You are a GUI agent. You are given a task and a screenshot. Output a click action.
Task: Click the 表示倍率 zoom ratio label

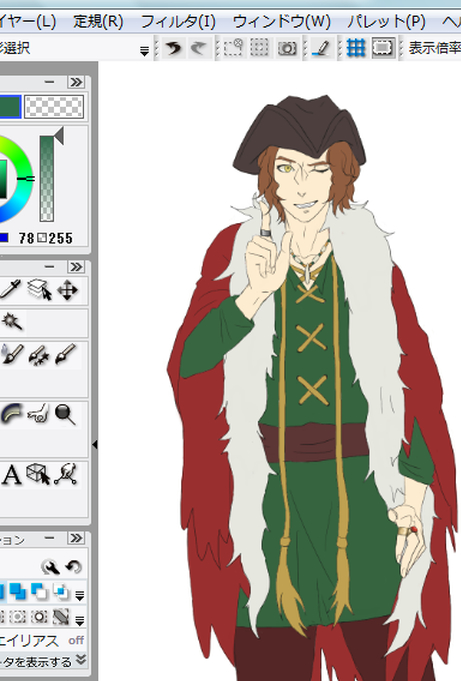pyautogui.click(x=434, y=48)
